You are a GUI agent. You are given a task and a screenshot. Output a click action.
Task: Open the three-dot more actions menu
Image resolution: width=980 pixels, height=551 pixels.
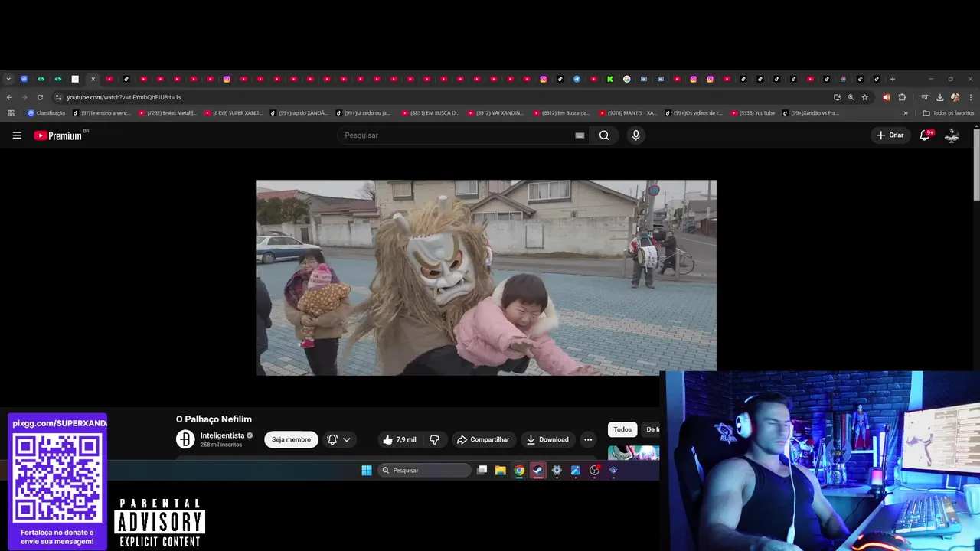point(588,439)
